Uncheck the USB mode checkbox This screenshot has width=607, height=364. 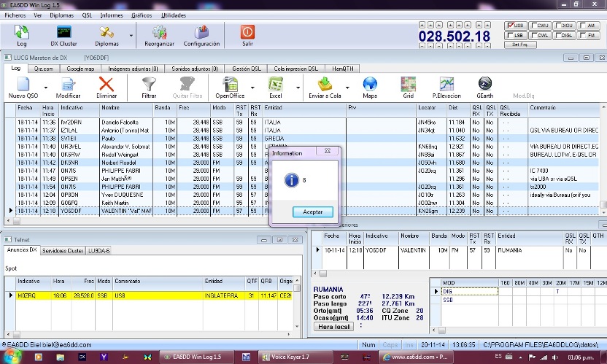pos(510,25)
